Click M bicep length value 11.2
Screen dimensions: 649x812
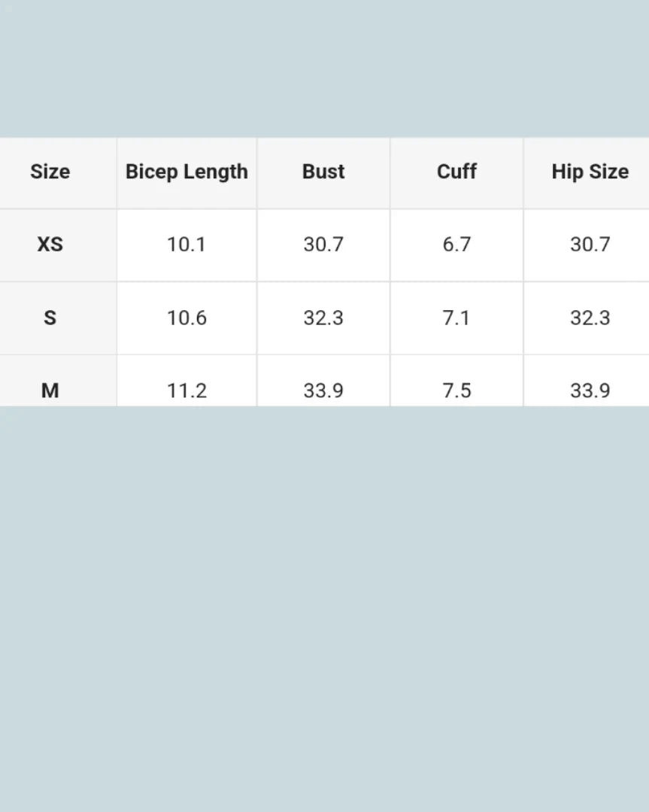pyautogui.click(x=187, y=390)
